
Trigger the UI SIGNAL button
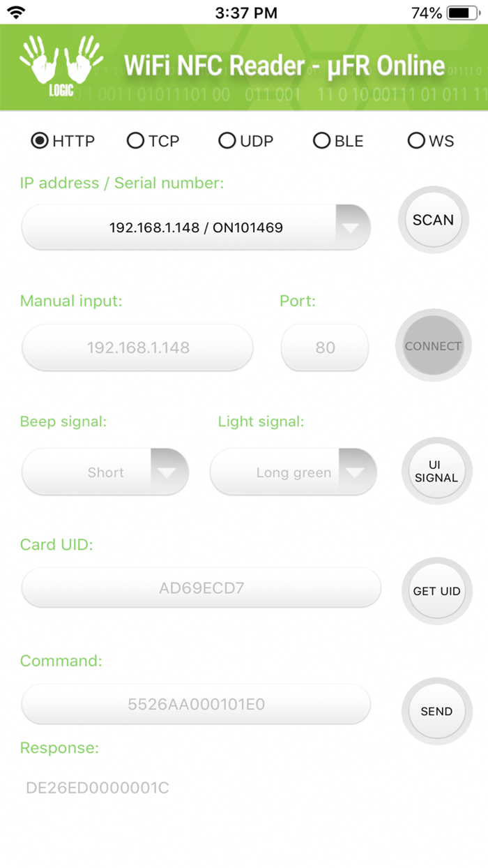pyautogui.click(x=436, y=472)
